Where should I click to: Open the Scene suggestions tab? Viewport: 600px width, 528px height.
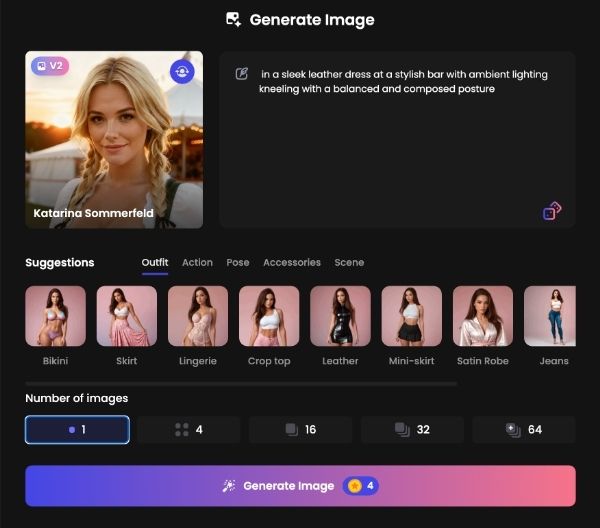(x=349, y=262)
